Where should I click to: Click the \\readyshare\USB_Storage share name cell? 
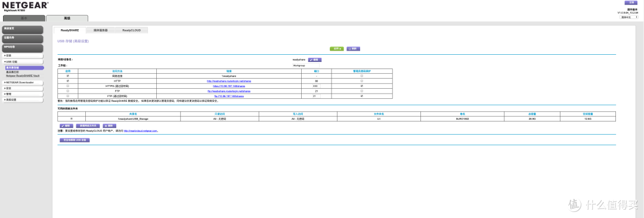click(x=132, y=119)
